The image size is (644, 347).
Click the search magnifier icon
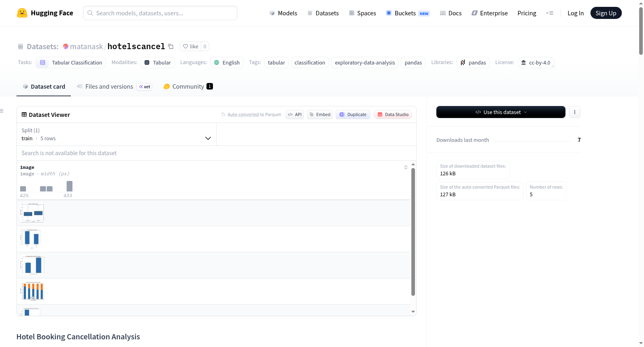tap(90, 13)
